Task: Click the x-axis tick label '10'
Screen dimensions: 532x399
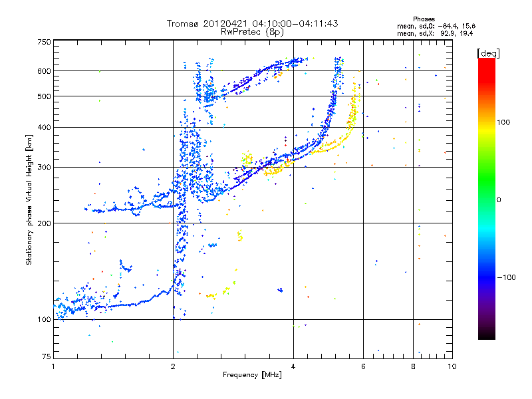Action: [x=452, y=366]
